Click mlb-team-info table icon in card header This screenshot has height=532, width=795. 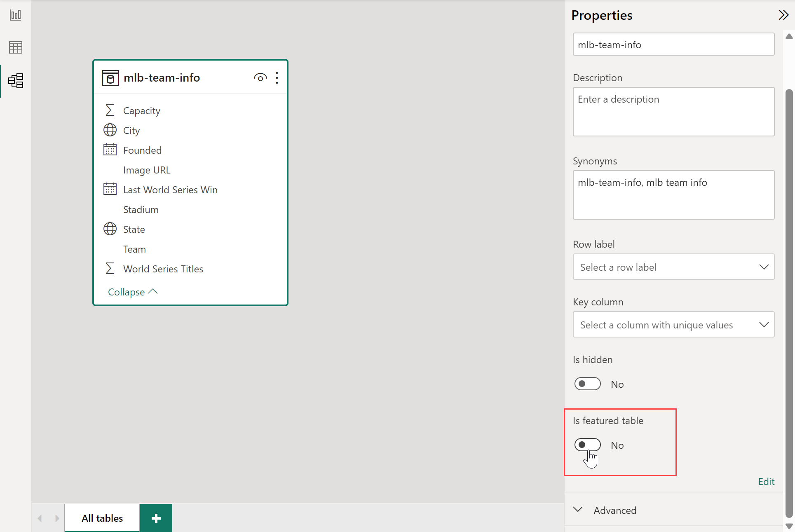(x=110, y=78)
